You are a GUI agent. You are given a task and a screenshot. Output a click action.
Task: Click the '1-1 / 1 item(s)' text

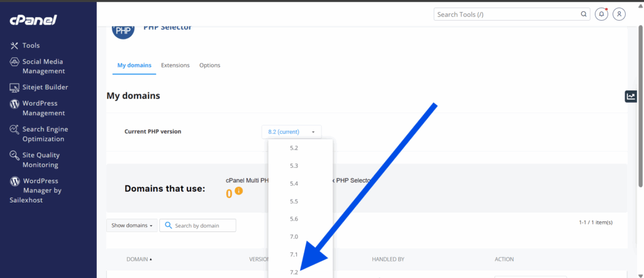[596, 222]
